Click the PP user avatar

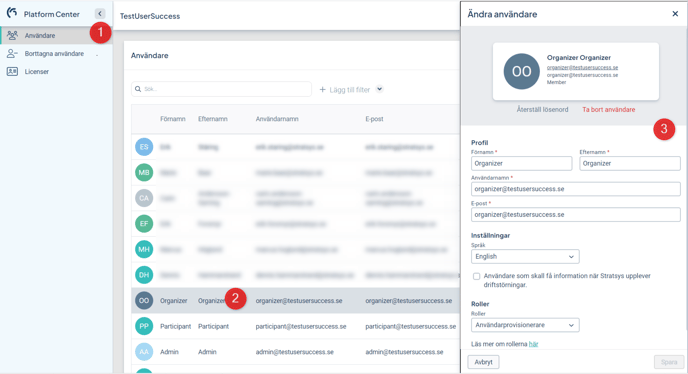(x=144, y=326)
